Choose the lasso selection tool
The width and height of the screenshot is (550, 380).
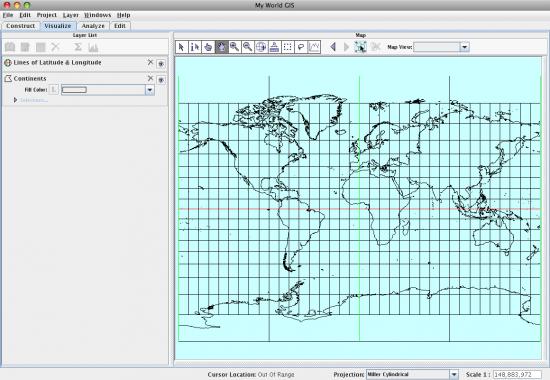pos(301,47)
